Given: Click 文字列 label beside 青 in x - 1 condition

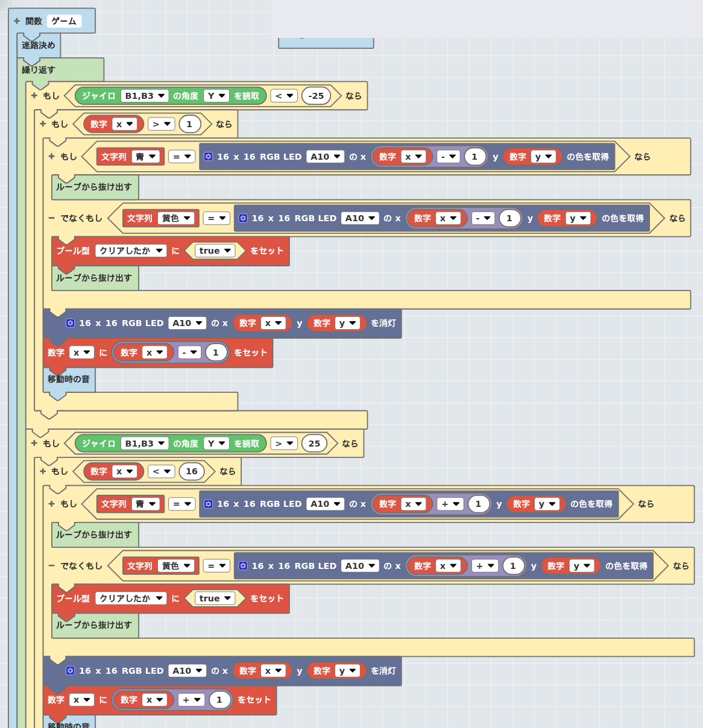Looking at the screenshot, I should (x=114, y=157).
